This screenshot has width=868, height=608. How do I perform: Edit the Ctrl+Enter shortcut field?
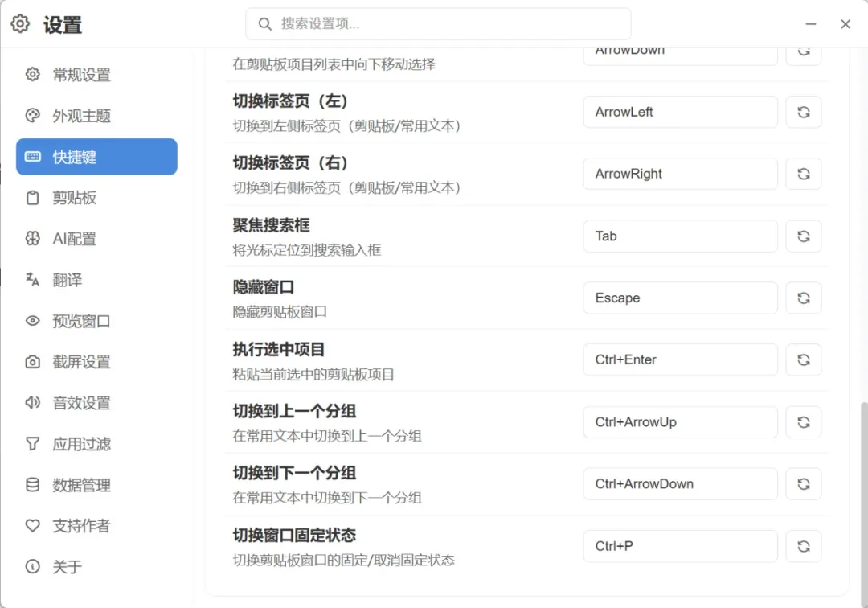[681, 360]
